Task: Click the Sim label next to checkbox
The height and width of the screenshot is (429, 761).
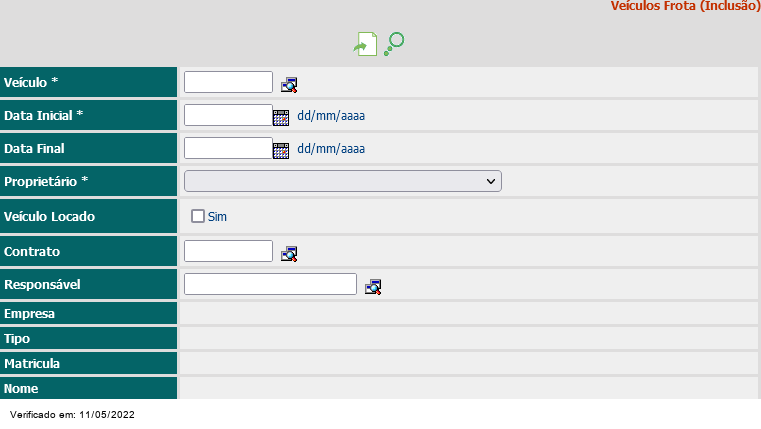Action: click(x=217, y=216)
